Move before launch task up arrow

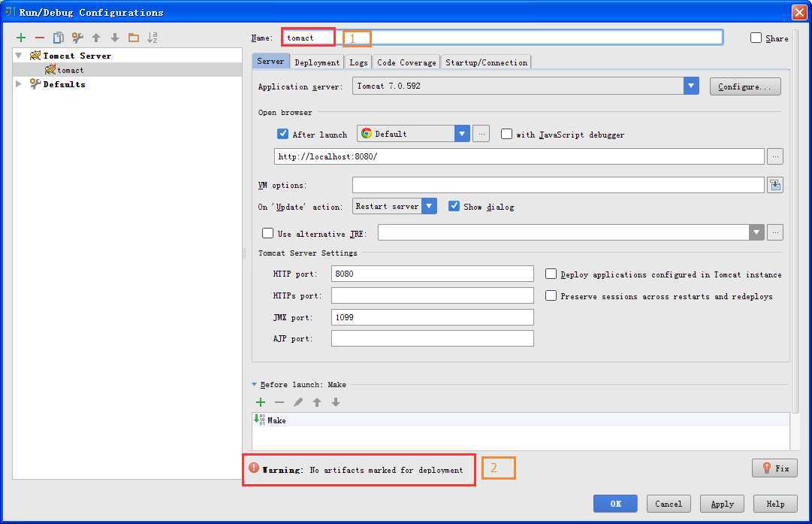pyautogui.click(x=317, y=402)
